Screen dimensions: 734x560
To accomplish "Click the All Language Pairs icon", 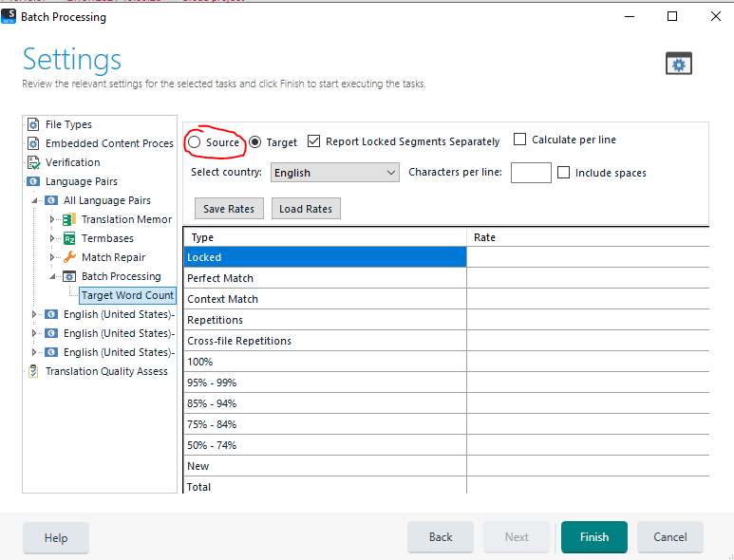I will [51, 200].
